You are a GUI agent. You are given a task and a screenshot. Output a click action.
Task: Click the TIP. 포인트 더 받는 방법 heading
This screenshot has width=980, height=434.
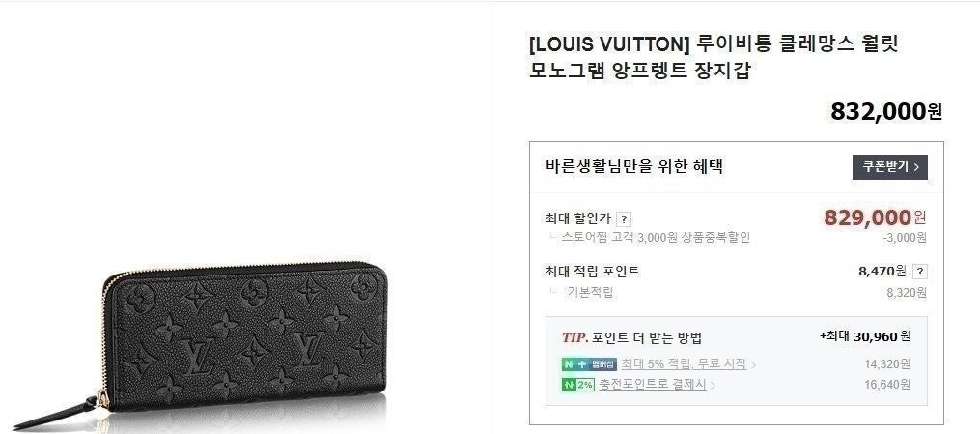tap(631, 338)
